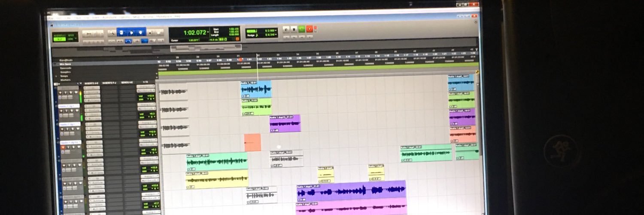Open the Marketplace menu
This screenshot has width=644, height=215.
(164, 16)
